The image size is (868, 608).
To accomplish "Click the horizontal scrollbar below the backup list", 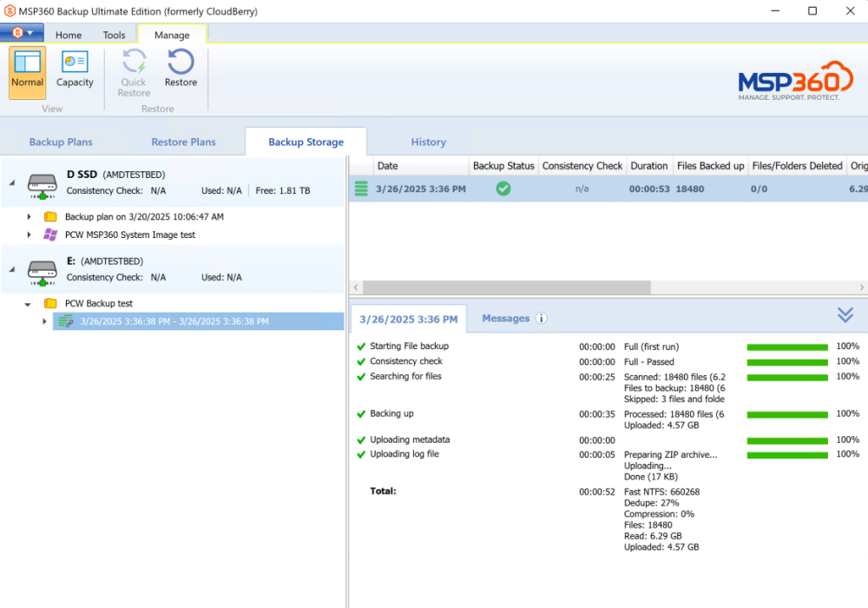I will point(503,287).
